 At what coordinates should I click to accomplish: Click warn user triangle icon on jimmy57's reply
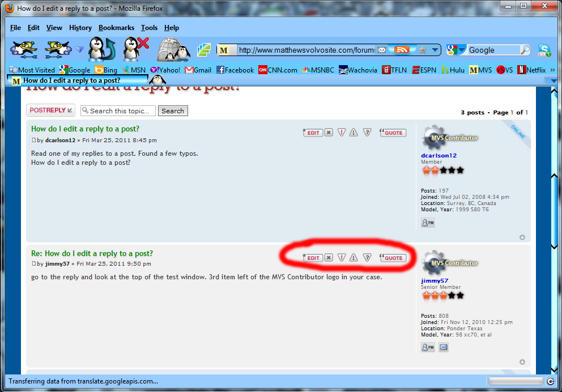click(354, 258)
